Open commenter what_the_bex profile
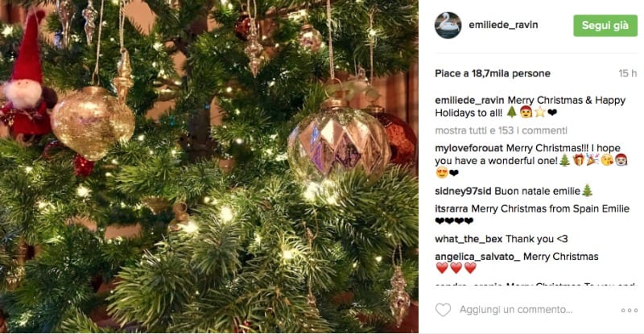Viewport: 644px width, 334px height. click(x=469, y=239)
